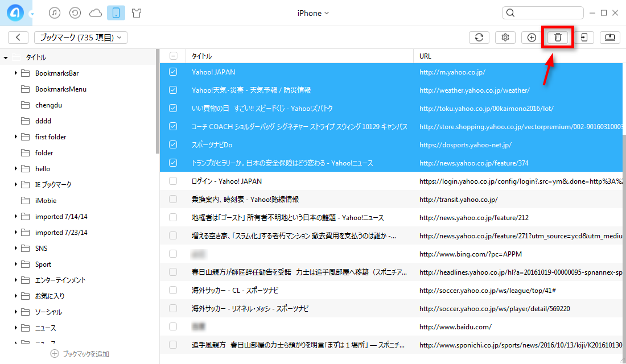Send bookmarks to device icon
Image resolution: width=626 pixels, height=364 pixels.
584,37
